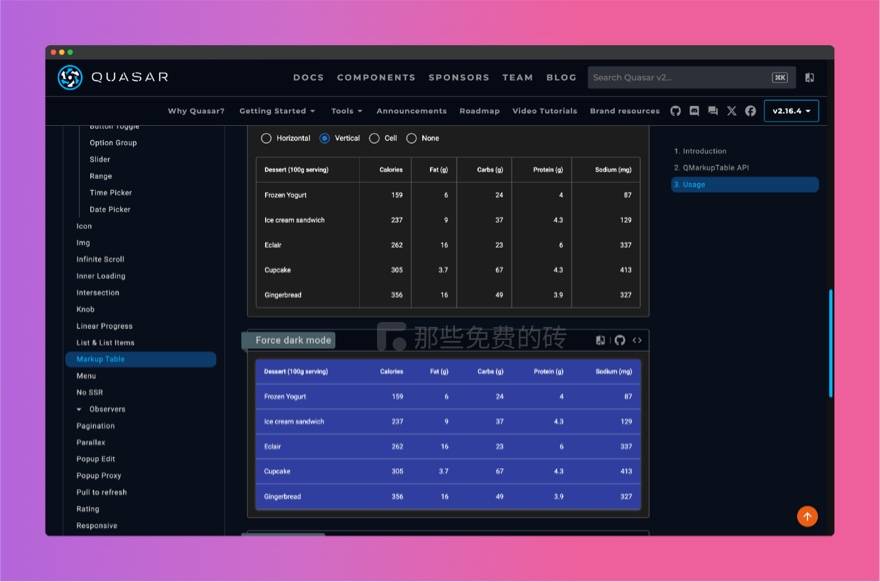Choose the None separator radio option
This screenshot has height=582, width=880.
click(x=411, y=138)
